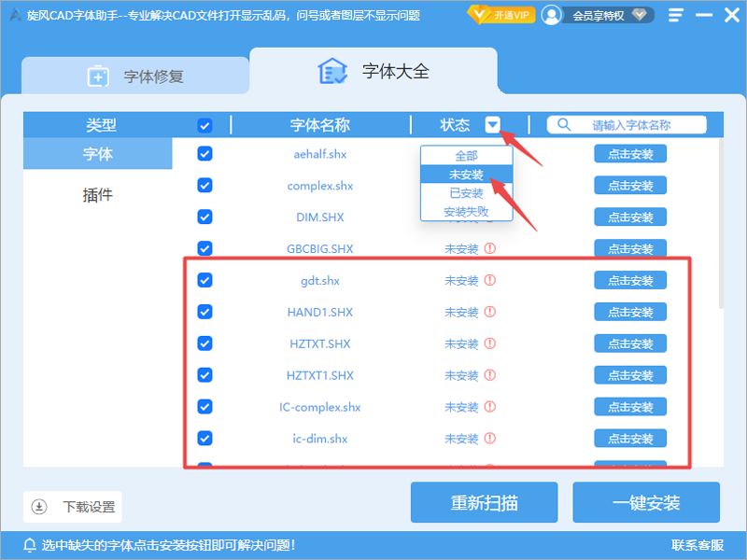Select 全部 in status dropdown

pos(466,156)
